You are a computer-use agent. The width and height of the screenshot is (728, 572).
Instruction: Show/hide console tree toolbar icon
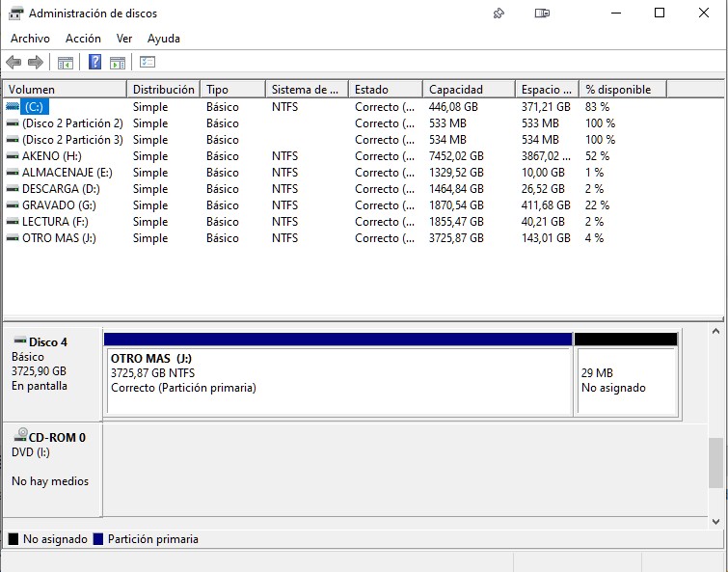[x=65, y=62]
